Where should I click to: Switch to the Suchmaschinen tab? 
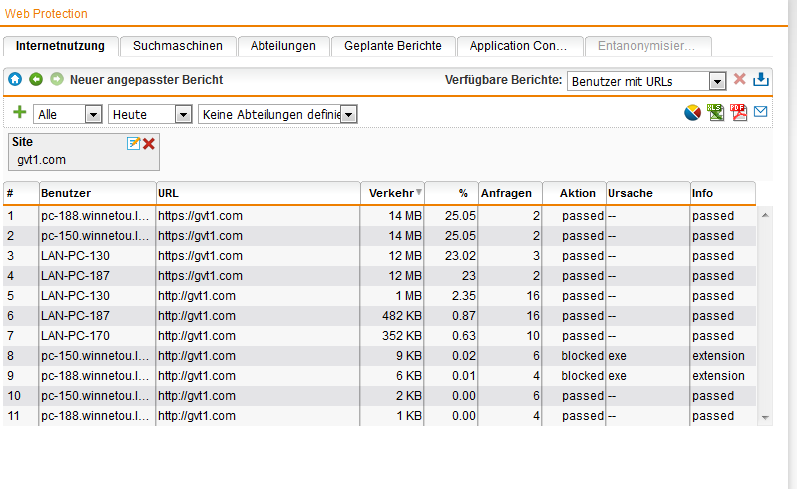(x=178, y=46)
